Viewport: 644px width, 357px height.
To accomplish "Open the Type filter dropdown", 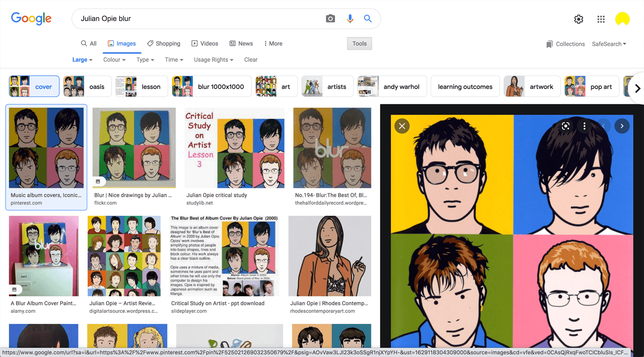I will (x=145, y=60).
